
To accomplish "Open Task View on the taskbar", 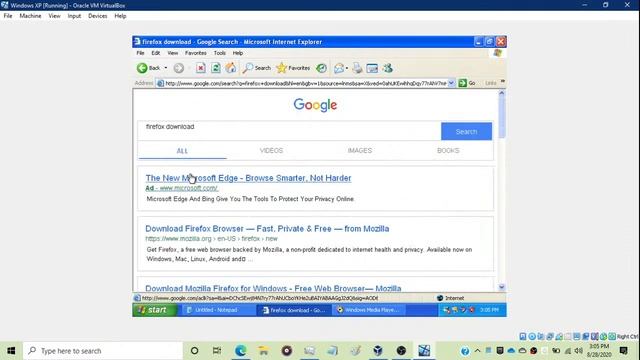I will point(217,351).
